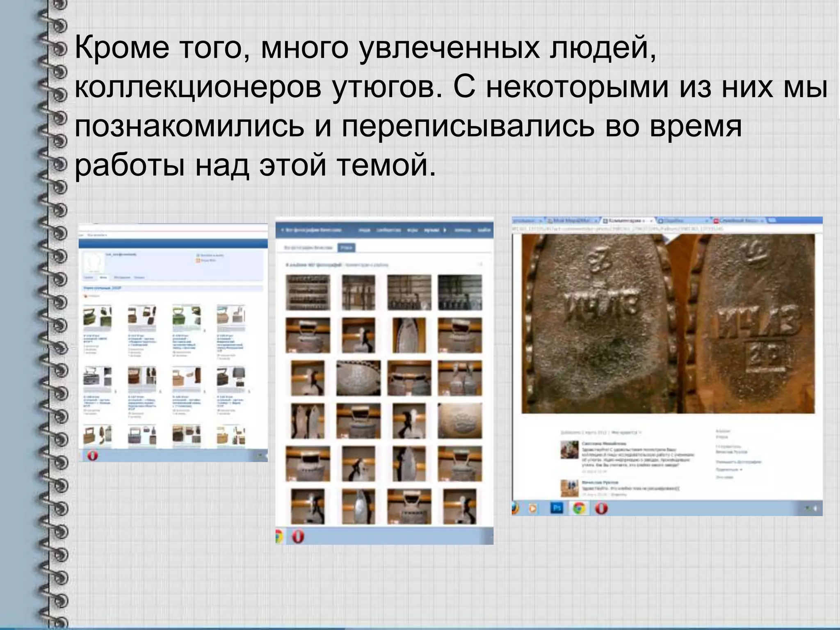
Task: Select the highlighted album tab in photo album
Action: (347, 248)
